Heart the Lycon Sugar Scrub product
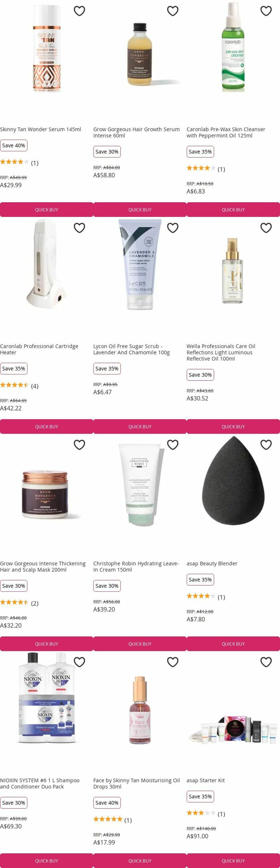Screen dimensions: 280x868 point(173,228)
